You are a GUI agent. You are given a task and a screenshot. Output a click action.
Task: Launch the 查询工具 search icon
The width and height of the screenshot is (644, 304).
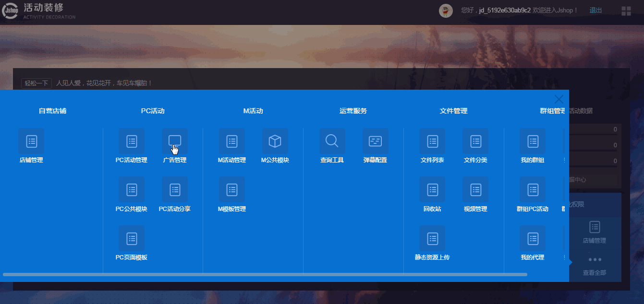[x=332, y=141]
